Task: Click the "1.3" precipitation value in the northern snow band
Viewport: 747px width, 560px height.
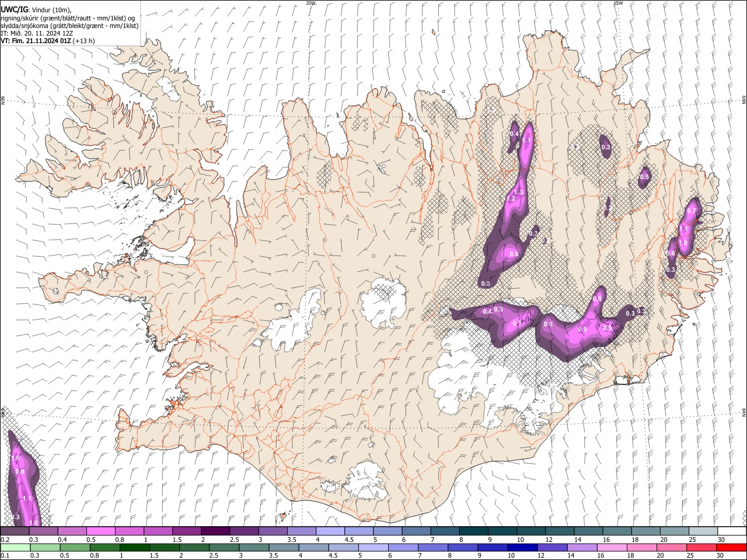Action: click(x=518, y=192)
